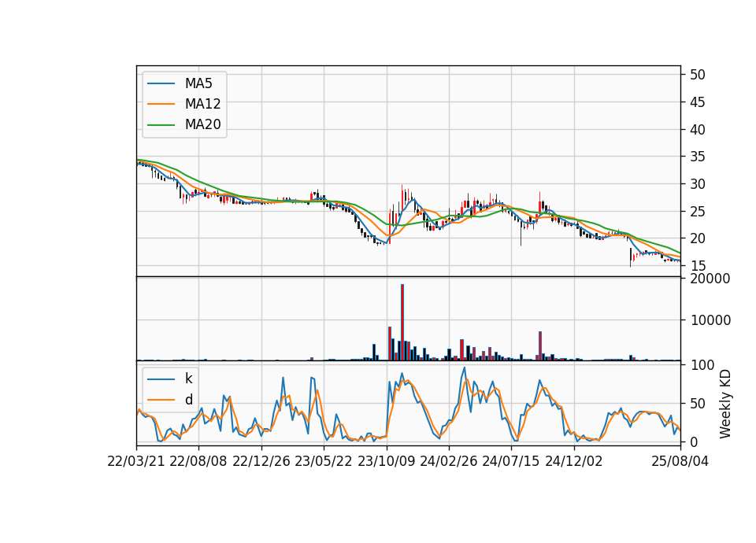Click the Weekly KD axis label
Screen dimensions: 756x543
coord(725,404)
